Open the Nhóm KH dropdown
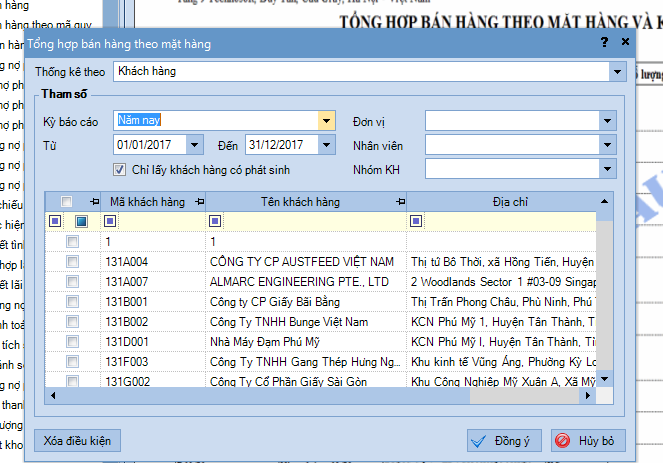The width and height of the screenshot is (663, 463). tap(608, 169)
